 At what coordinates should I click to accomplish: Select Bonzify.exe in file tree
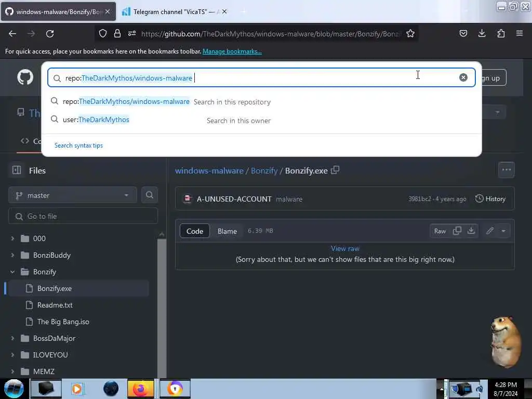(78, 288)
